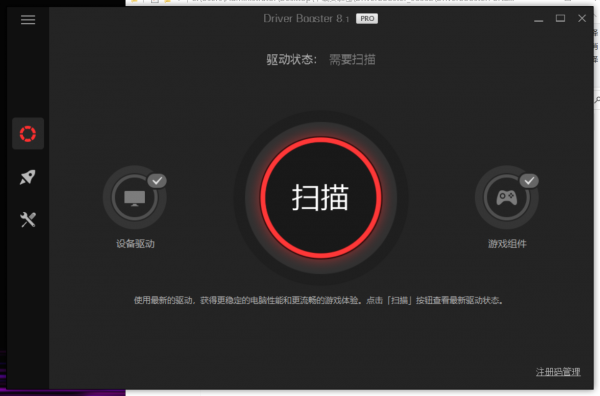600x396 pixels.
Task: Click the PRO badge
Action: coord(367,18)
